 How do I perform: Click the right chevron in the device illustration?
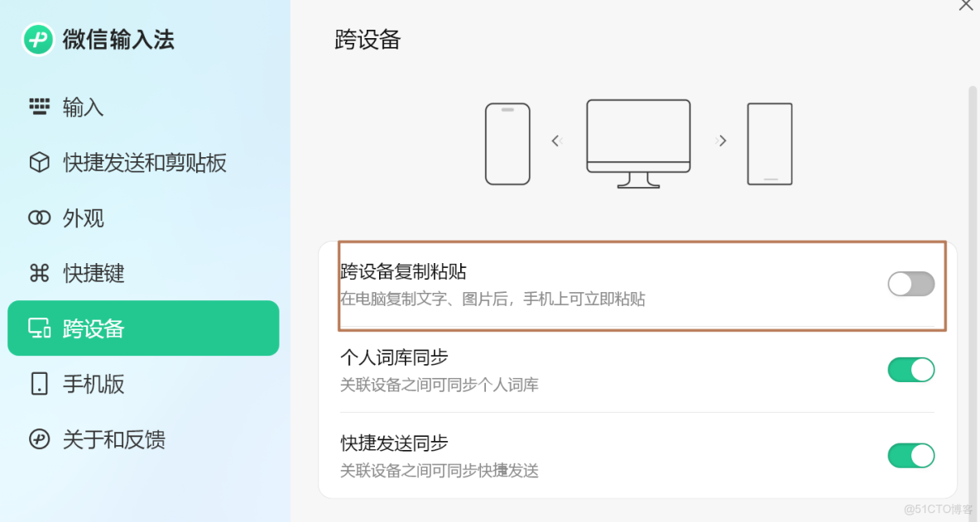pyautogui.click(x=722, y=141)
